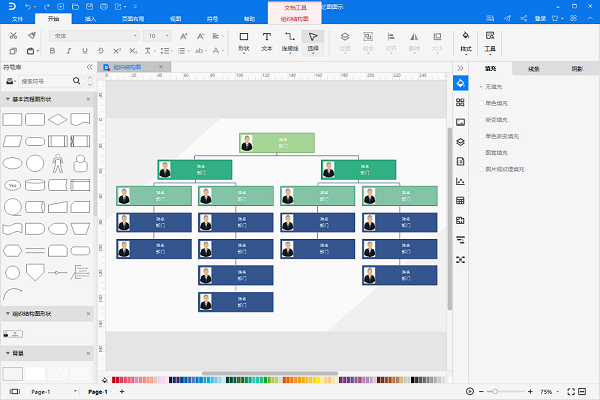600x400 pixels.
Task: Open the layers panel icon in right sidebar
Action: click(x=461, y=142)
